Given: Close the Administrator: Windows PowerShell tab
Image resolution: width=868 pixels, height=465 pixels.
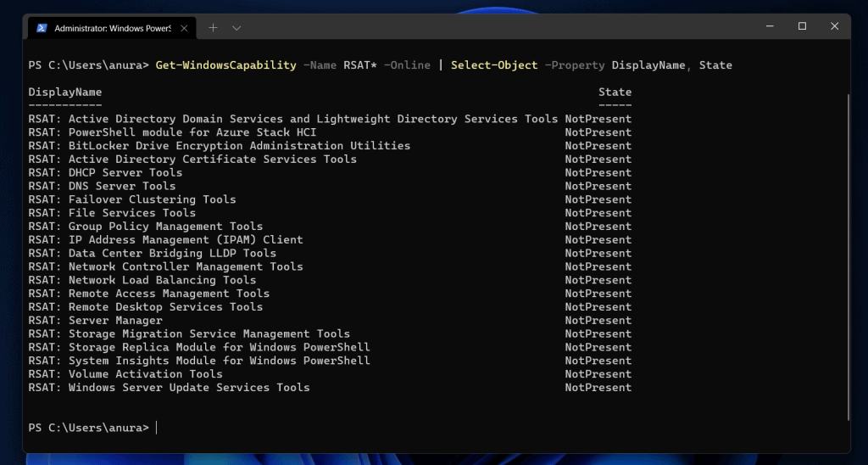Looking at the screenshot, I should pyautogui.click(x=184, y=28).
